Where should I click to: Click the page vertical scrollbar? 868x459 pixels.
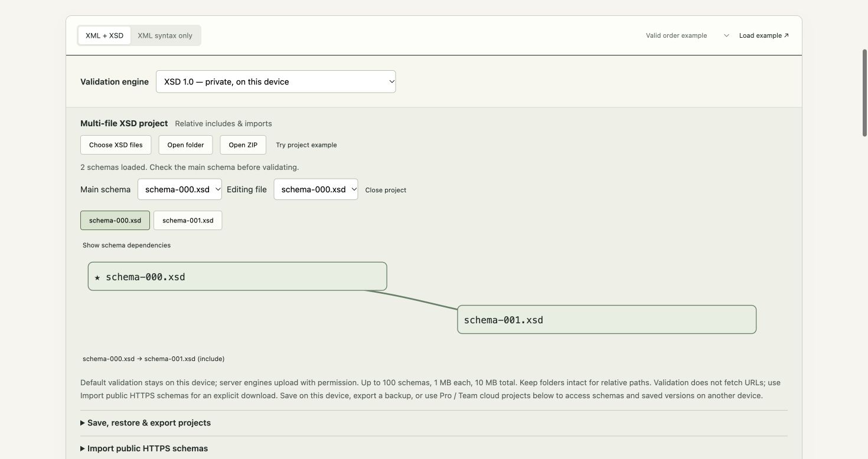tap(865, 93)
